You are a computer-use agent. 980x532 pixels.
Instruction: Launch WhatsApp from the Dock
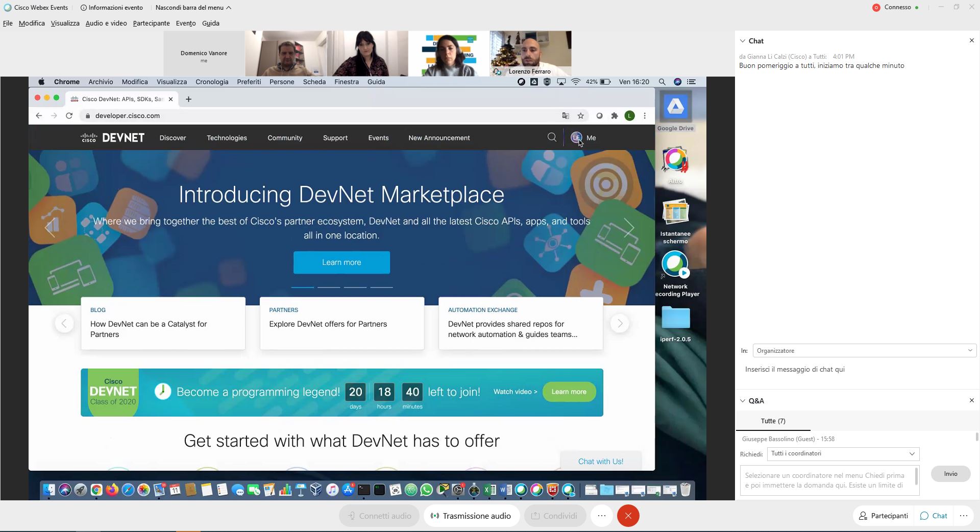pyautogui.click(x=427, y=490)
